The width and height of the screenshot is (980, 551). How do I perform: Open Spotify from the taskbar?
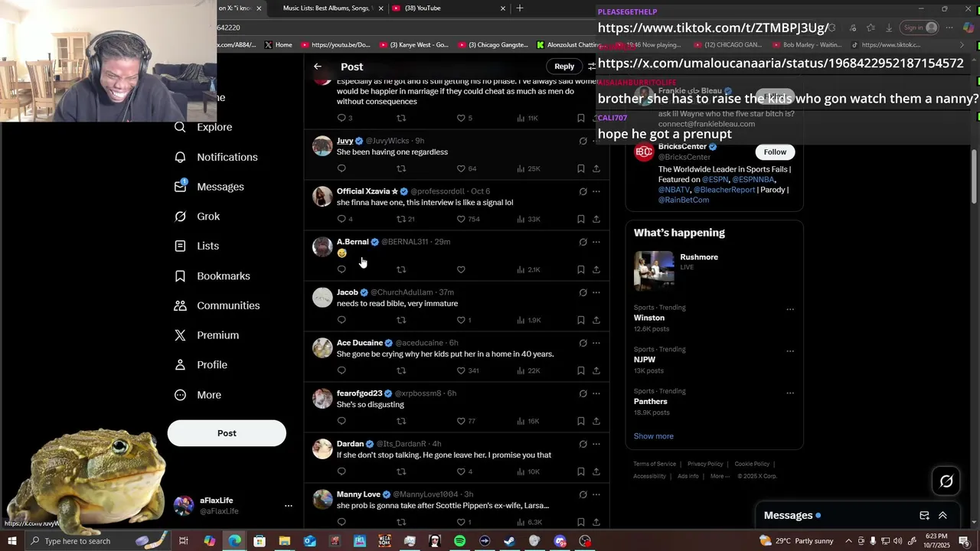tap(459, 541)
